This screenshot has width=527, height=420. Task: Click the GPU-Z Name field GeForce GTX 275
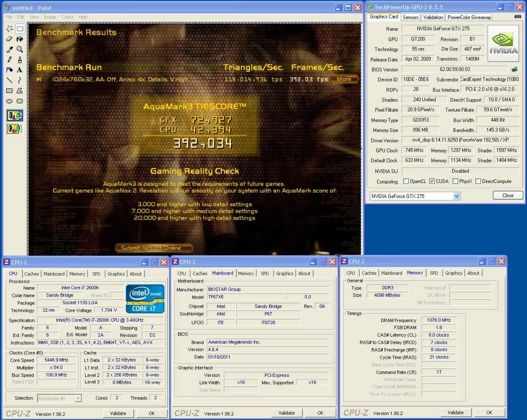coord(443,29)
